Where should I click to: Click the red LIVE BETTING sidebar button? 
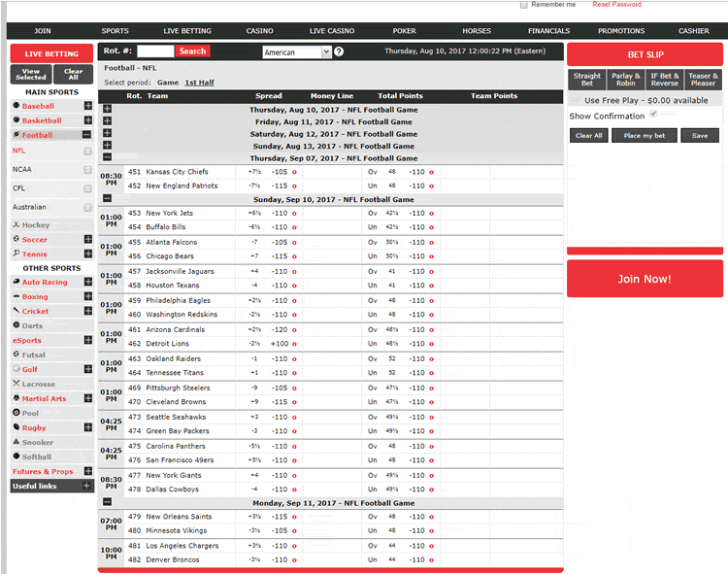point(51,53)
